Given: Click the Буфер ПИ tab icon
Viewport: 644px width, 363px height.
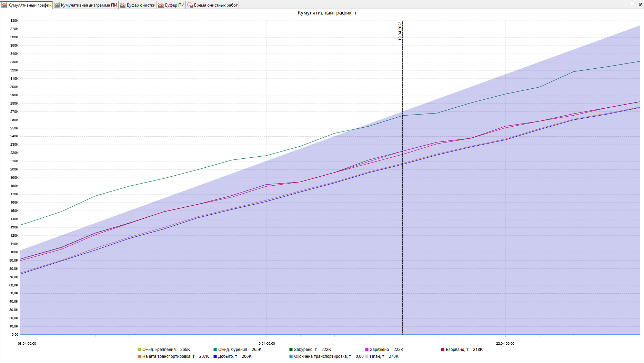Looking at the screenshot, I should coord(161,5).
